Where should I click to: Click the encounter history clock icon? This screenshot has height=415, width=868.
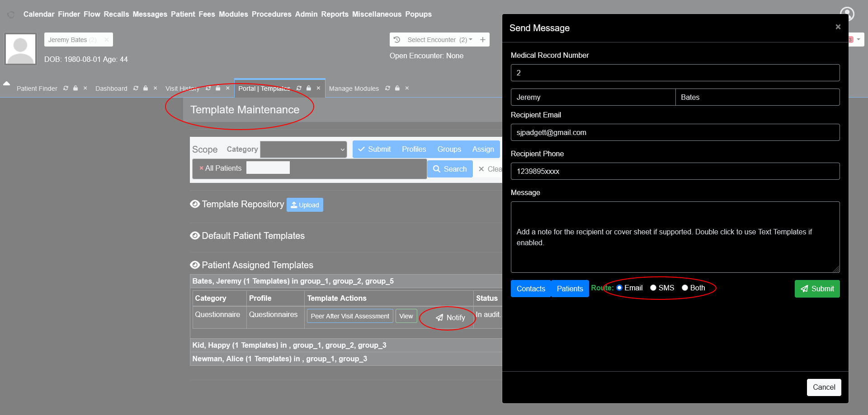click(x=397, y=40)
